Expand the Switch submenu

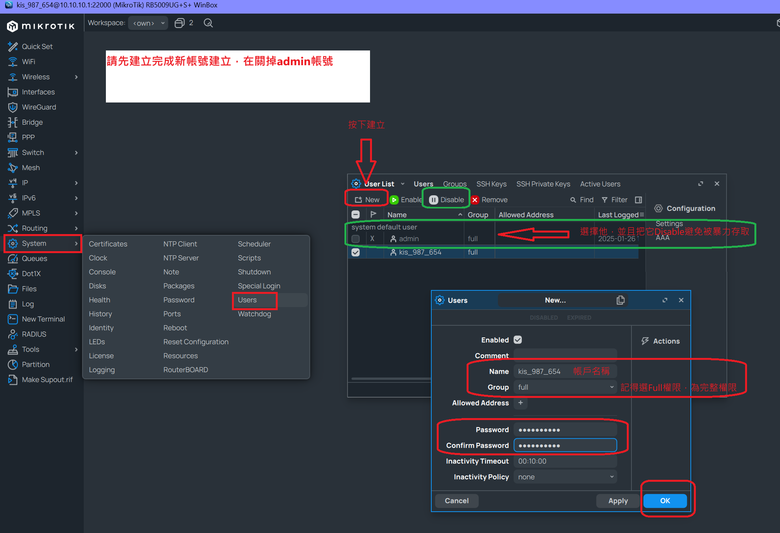pyautogui.click(x=76, y=153)
